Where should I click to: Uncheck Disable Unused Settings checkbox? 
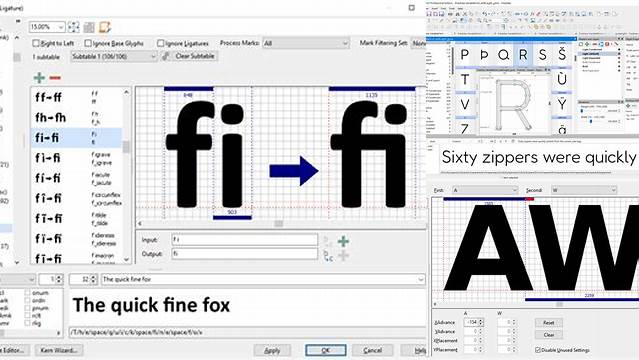coord(538,350)
